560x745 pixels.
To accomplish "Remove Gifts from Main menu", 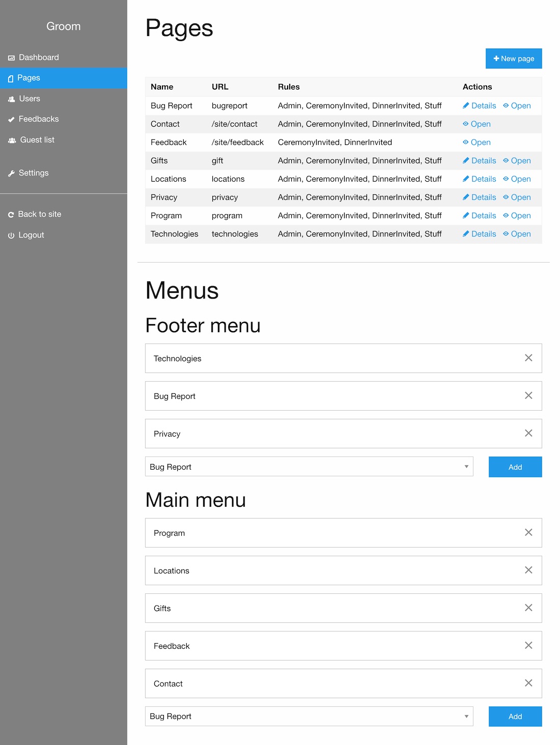I will [528, 608].
